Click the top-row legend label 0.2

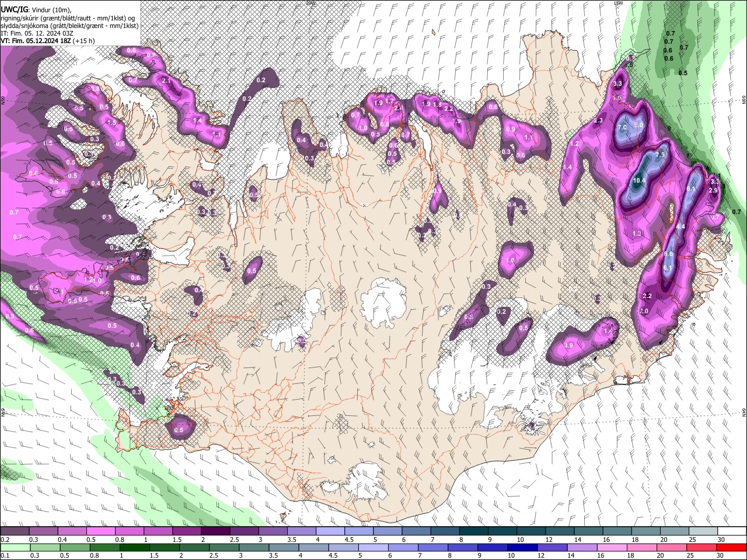(5, 540)
